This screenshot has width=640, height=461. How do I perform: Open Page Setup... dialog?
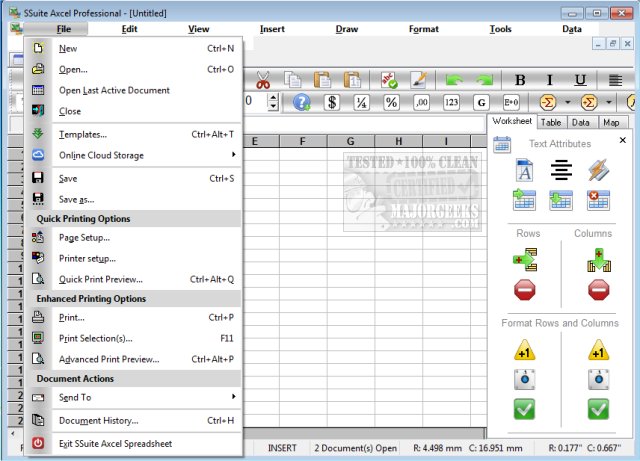click(135, 238)
